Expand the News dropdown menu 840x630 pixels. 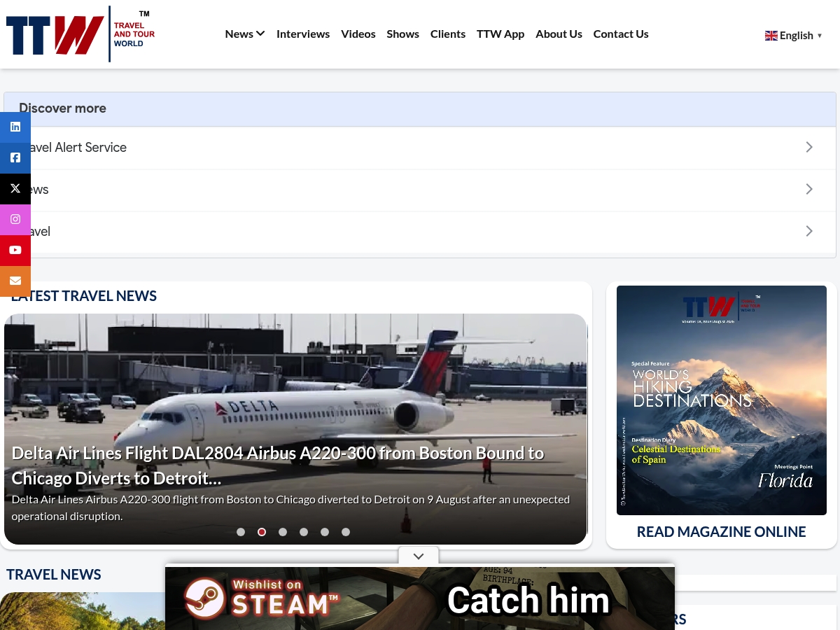245,34
